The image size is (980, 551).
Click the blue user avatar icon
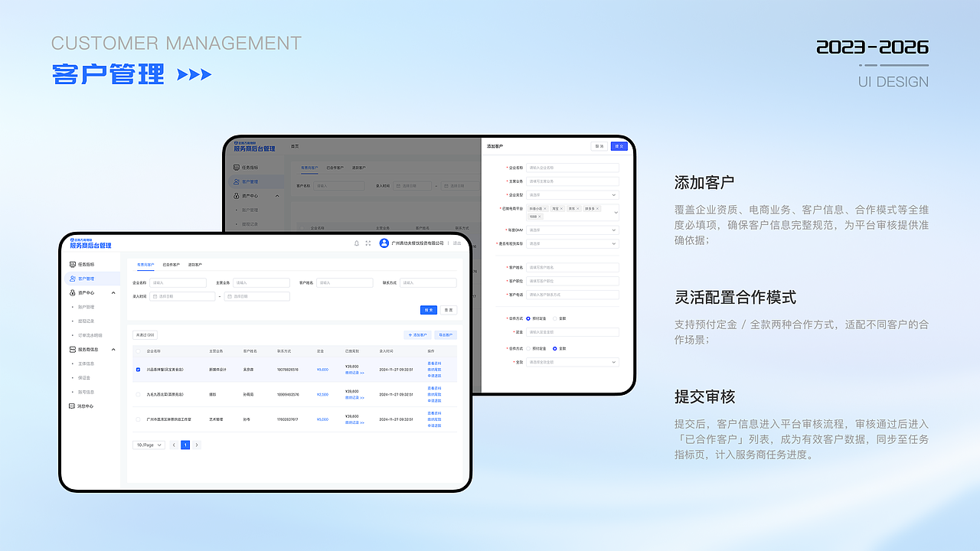coord(384,243)
